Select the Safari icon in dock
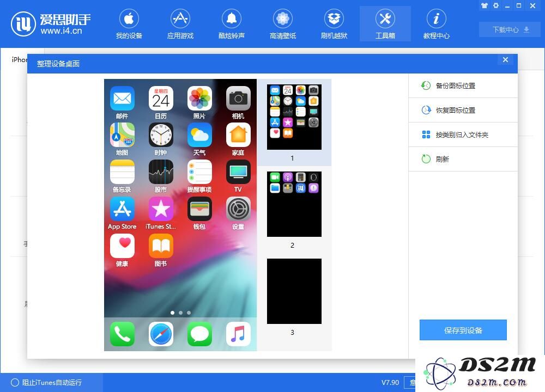The image size is (545, 392). (x=161, y=334)
